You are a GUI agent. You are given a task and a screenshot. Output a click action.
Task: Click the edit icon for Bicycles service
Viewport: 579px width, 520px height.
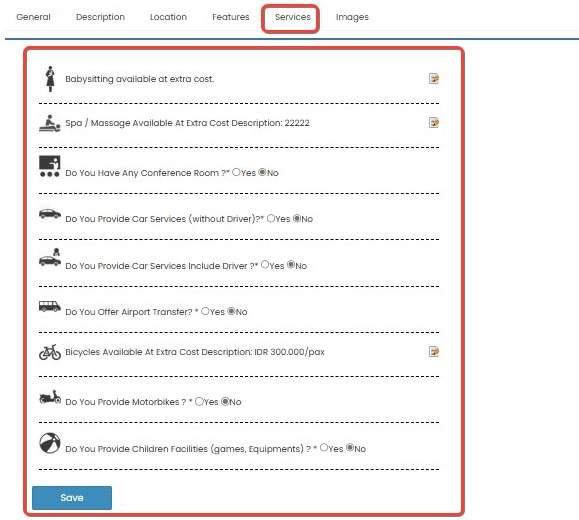434,352
